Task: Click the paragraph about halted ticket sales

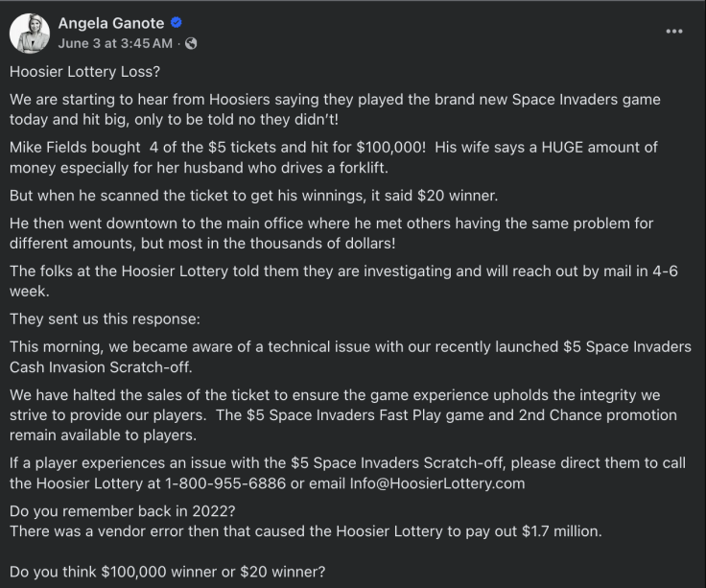Action: (343, 415)
